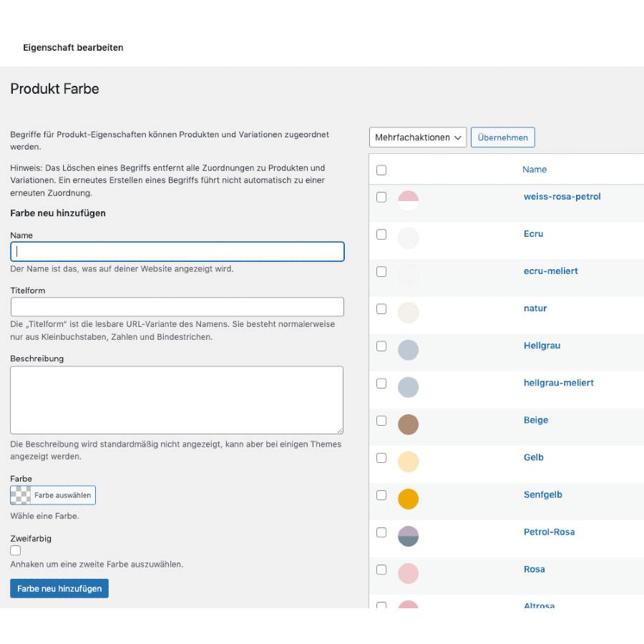Select the Rosa row checkbox
Viewport: 644px width, 644px height.
click(x=381, y=570)
